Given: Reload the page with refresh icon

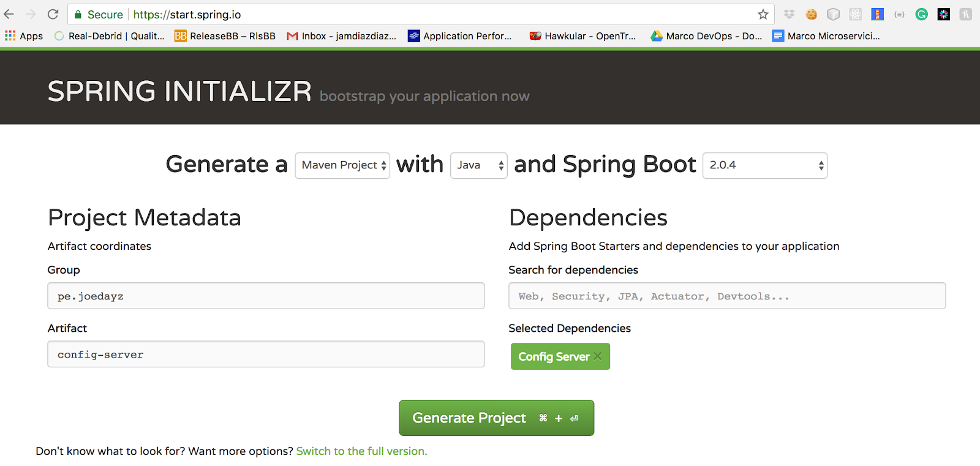Looking at the screenshot, I should [53, 14].
